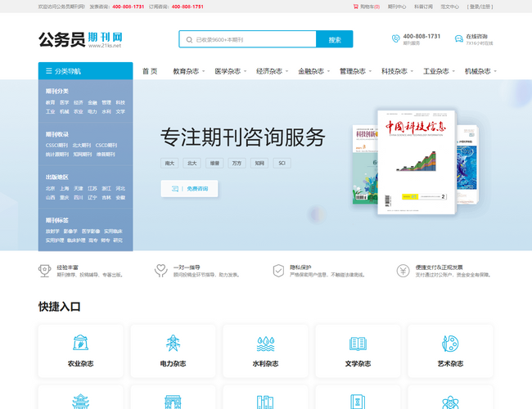This screenshot has width=532, height=409.
Task: Open the 电力杂志 power tower icon
Action: [173, 343]
